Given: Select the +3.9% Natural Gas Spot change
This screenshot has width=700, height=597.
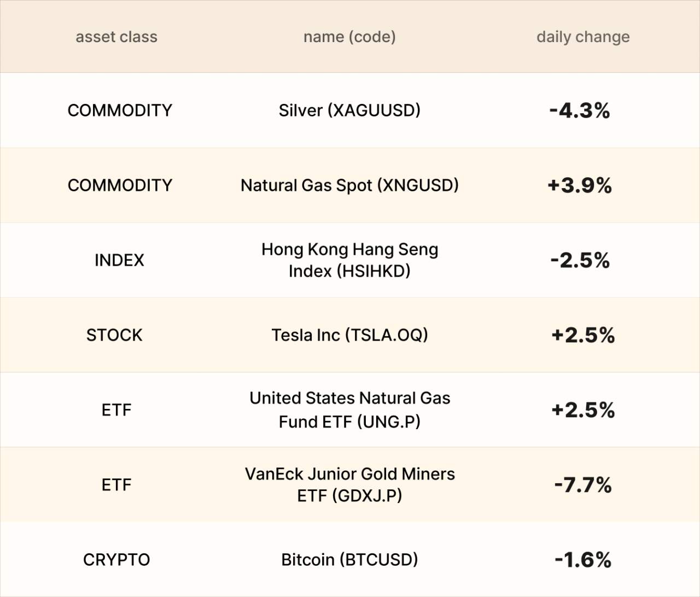Looking at the screenshot, I should 580,186.
